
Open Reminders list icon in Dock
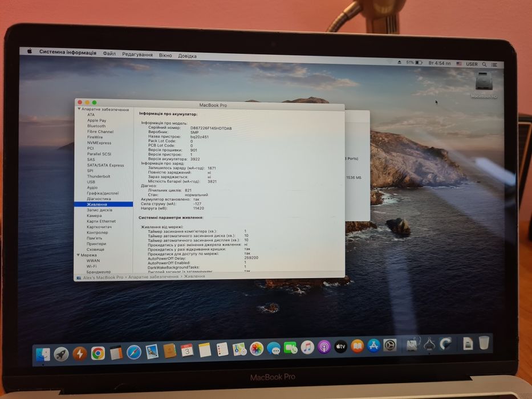tap(222, 349)
